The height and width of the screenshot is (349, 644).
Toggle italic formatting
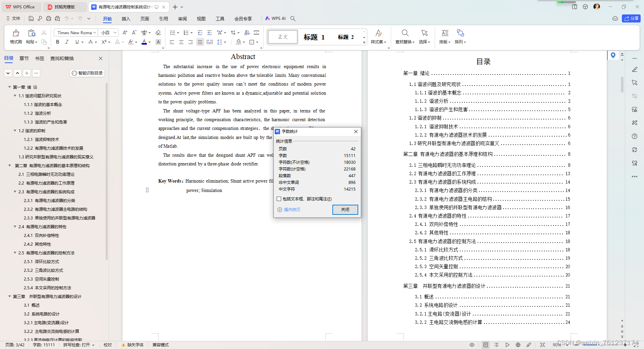coord(67,42)
